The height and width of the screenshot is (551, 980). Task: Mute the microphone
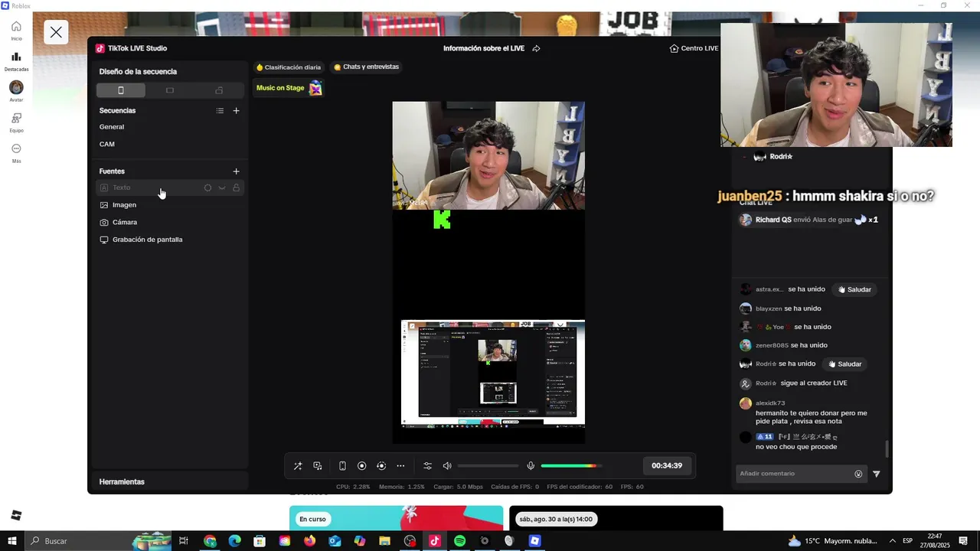click(531, 465)
